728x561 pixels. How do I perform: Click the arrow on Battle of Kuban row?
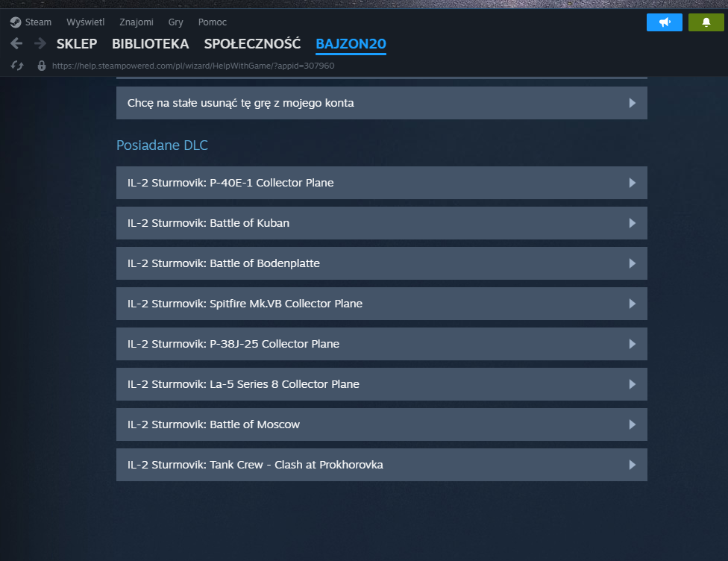click(x=632, y=223)
